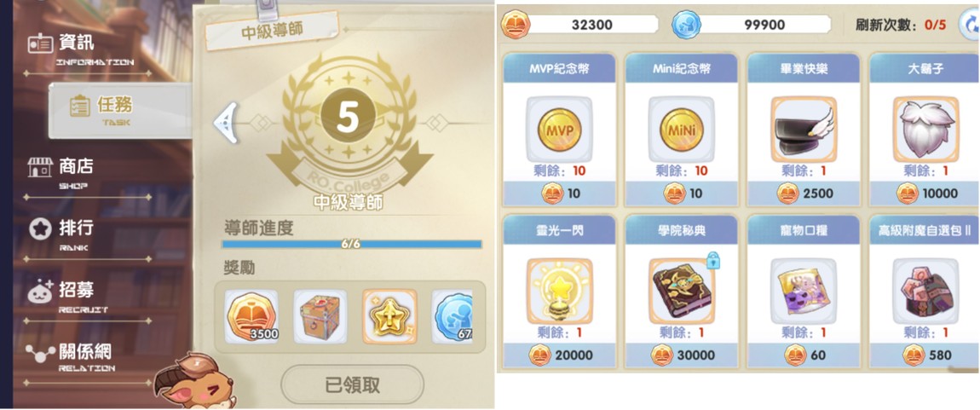Select the 任務 Task tab
This screenshot has width=980, height=410.
(120, 111)
